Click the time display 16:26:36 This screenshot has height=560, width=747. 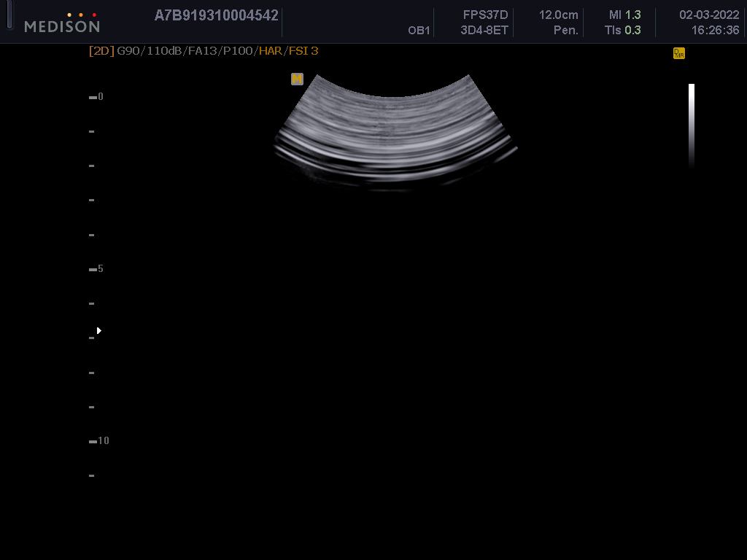pyautogui.click(x=715, y=31)
